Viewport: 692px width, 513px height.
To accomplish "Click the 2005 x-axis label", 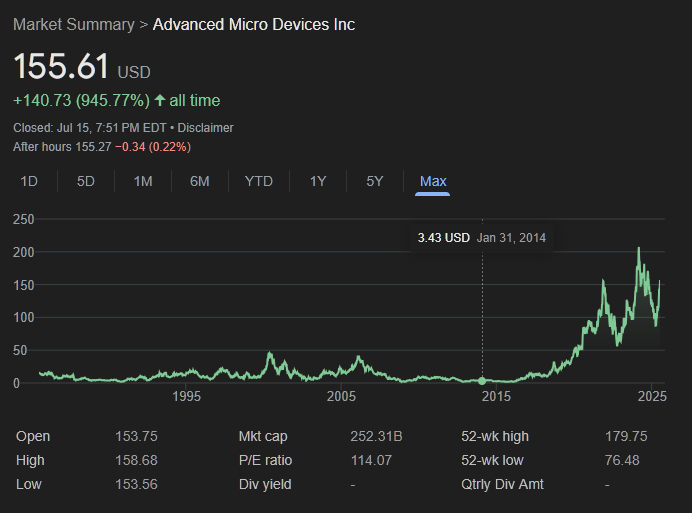I will pyautogui.click(x=341, y=396).
